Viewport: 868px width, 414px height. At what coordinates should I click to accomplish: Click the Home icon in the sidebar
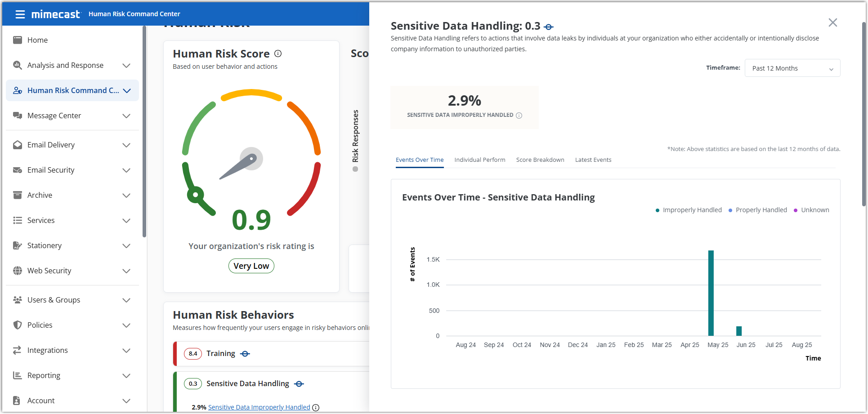tap(18, 40)
